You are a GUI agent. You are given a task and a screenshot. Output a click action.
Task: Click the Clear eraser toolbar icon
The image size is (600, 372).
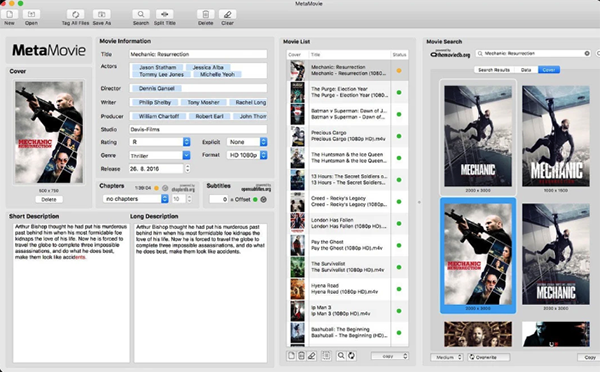(227, 15)
